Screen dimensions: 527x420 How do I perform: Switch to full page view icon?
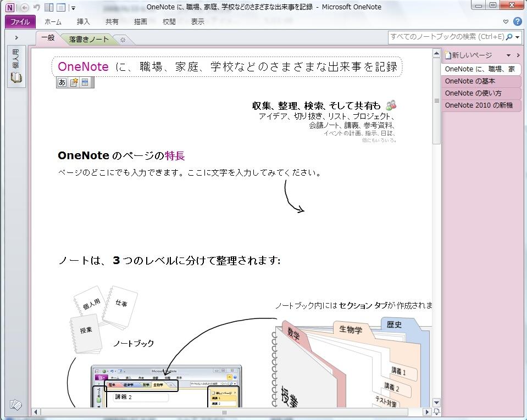click(61, 7)
